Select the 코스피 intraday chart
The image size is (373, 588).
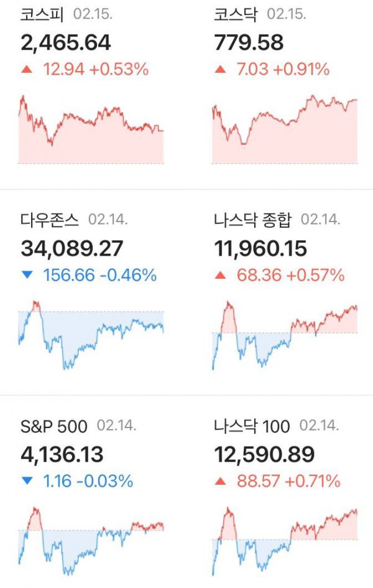(x=91, y=129)
